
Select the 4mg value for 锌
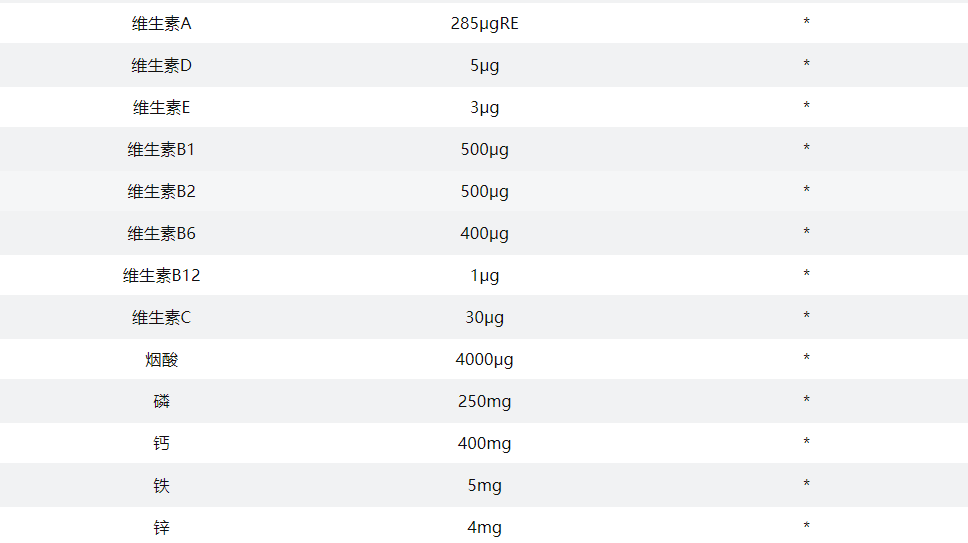coord(484,527)
